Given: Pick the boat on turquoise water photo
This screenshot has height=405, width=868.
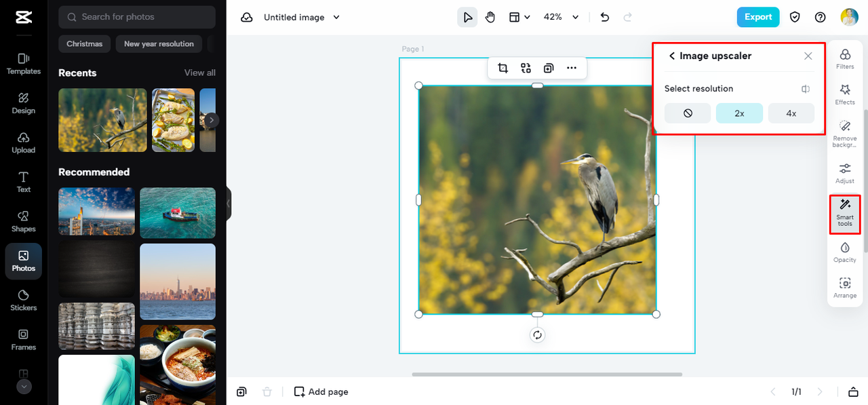Looking at the screenshot, I should (178, 213).
